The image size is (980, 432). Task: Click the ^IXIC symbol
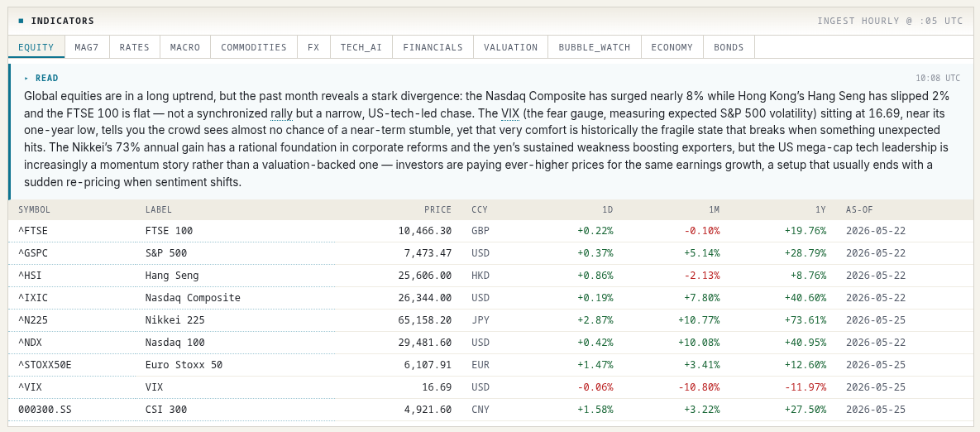[x=33, y=298]
